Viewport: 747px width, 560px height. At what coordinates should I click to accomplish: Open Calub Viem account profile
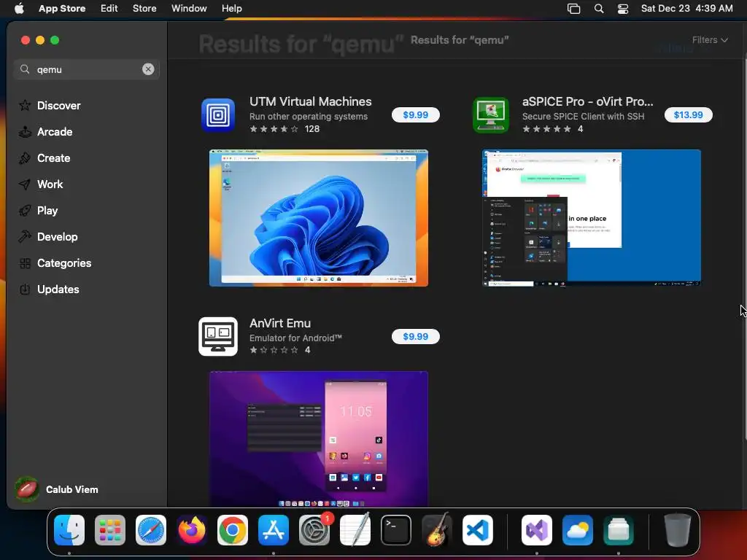57,489
